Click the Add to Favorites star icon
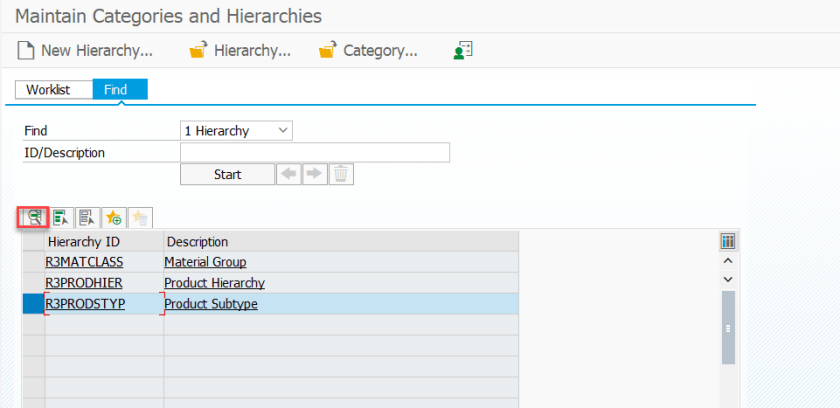 113,217
